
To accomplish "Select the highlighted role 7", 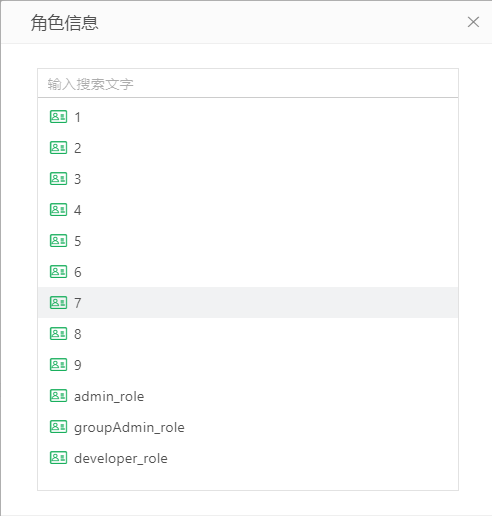I will click(x=248, y=303).
